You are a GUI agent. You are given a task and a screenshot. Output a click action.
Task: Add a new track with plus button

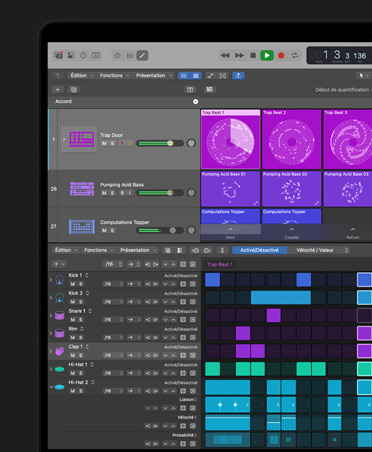coord(58,90)
